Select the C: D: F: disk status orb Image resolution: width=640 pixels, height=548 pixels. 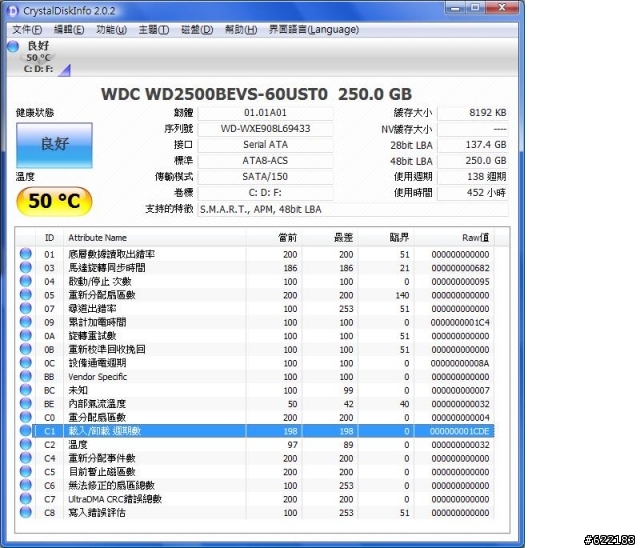click(13, 46)
